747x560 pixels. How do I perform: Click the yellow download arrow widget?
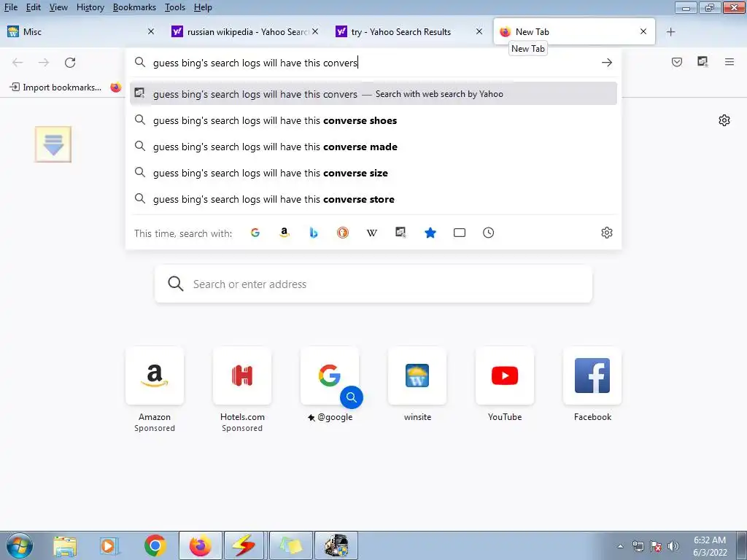point(53,144)
